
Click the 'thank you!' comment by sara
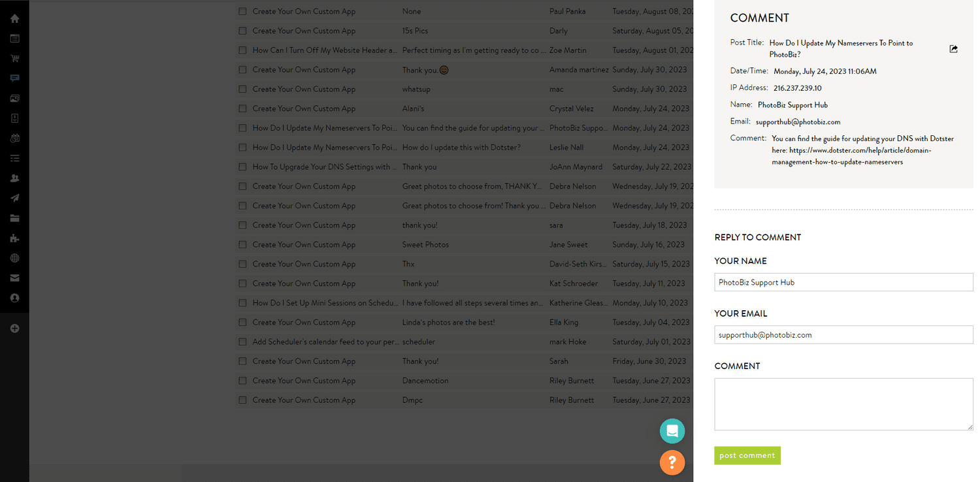coord(420,225)
